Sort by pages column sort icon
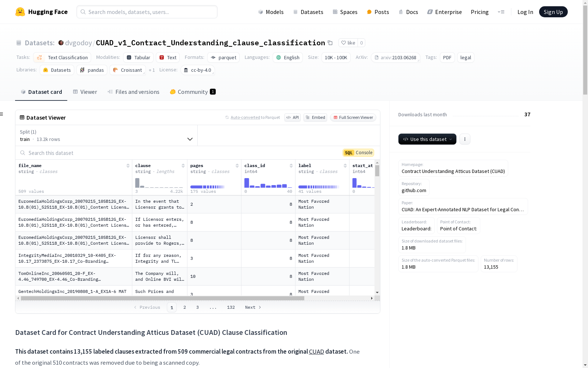This screenshot has width=588, height=368. pyautogui.click(x=237, y=166)
